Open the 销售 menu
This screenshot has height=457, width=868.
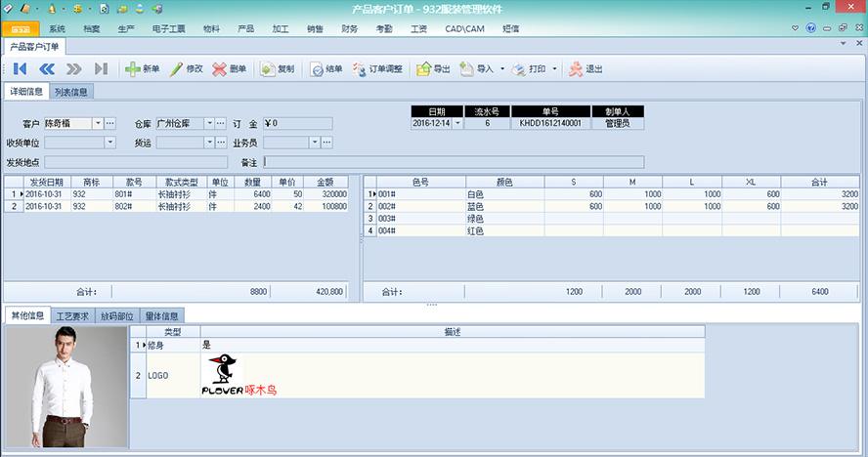(x=315, y=29)
